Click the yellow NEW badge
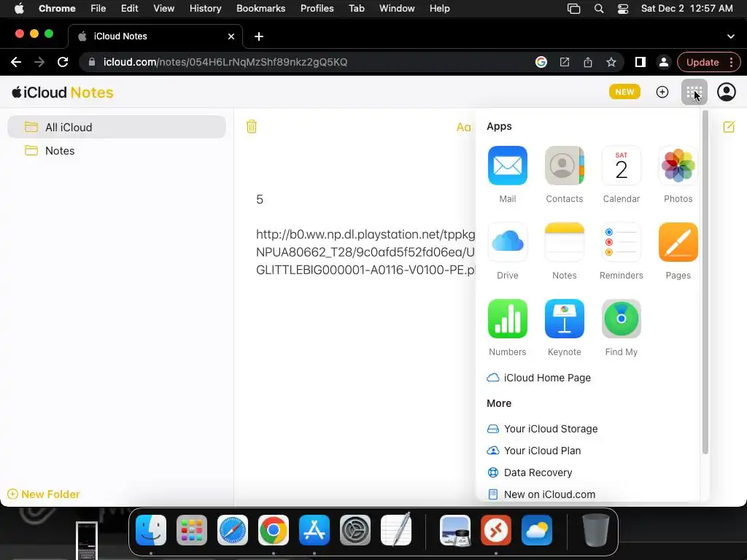The height and width of the screenshot is (560, 747). (x=624, y=92)
